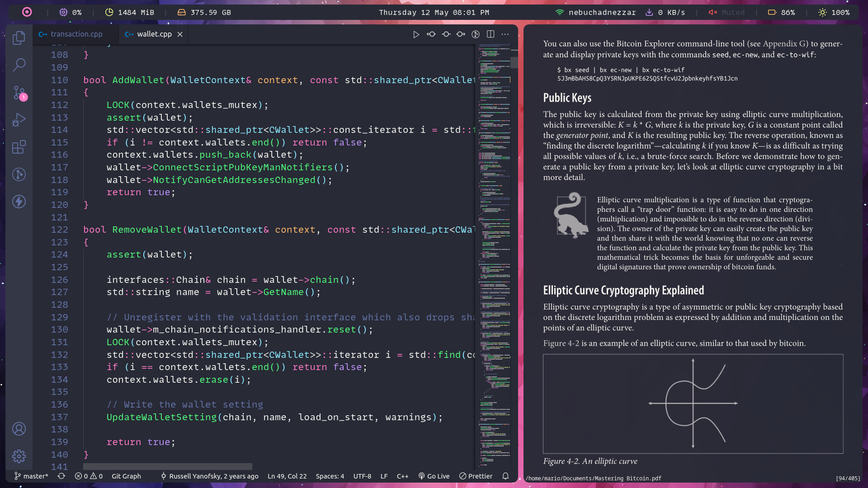Click the PDF file path Mastering Bitcoin.pdf
Viewport: 868px width, 488px height.
coord(593,478)
